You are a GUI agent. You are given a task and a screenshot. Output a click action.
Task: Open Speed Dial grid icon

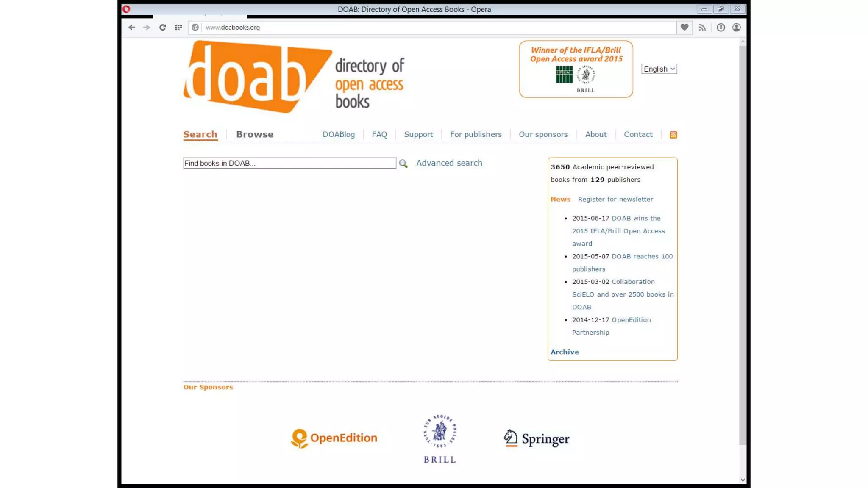point(178,28)
